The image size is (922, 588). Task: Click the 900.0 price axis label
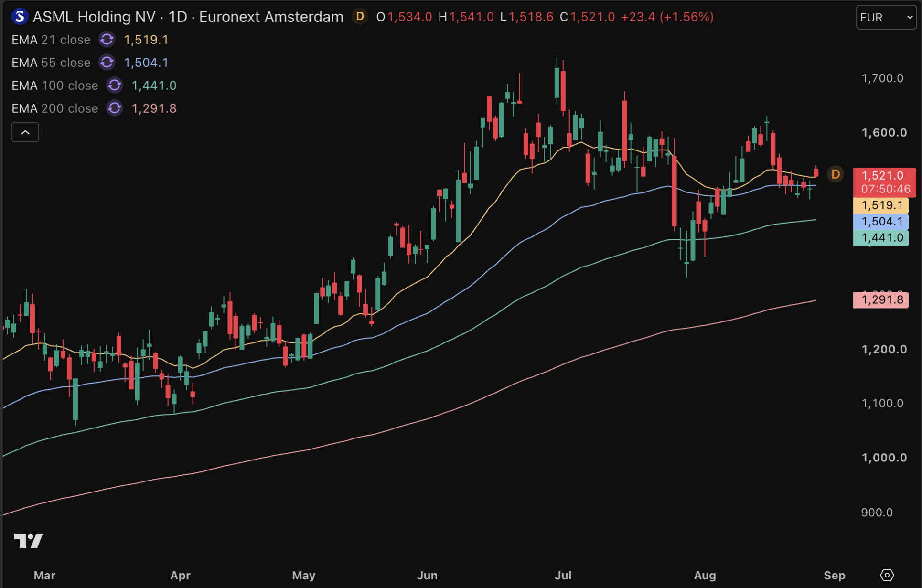point(877,513)
